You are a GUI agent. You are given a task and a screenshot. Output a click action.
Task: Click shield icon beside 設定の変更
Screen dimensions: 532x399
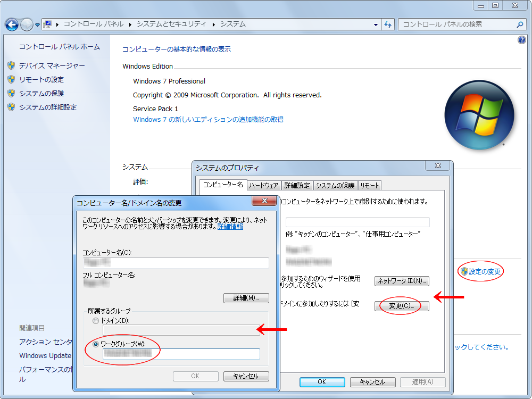[464, 271]
